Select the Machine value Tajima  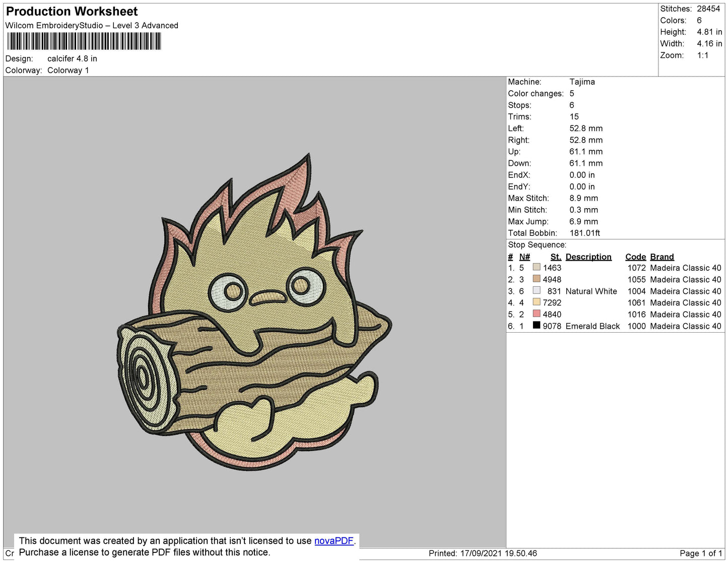coord(582,82)
